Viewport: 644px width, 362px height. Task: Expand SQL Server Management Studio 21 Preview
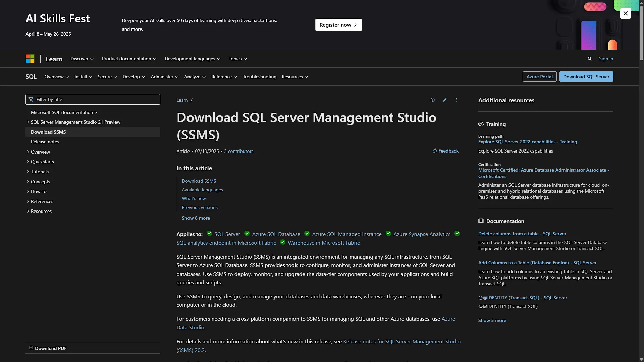73,122
